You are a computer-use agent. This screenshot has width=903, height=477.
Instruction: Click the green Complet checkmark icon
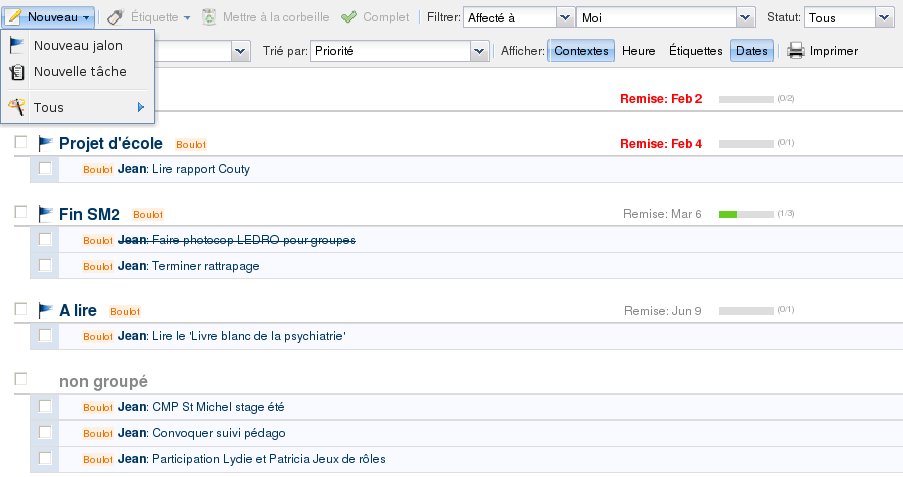[349, 18]
